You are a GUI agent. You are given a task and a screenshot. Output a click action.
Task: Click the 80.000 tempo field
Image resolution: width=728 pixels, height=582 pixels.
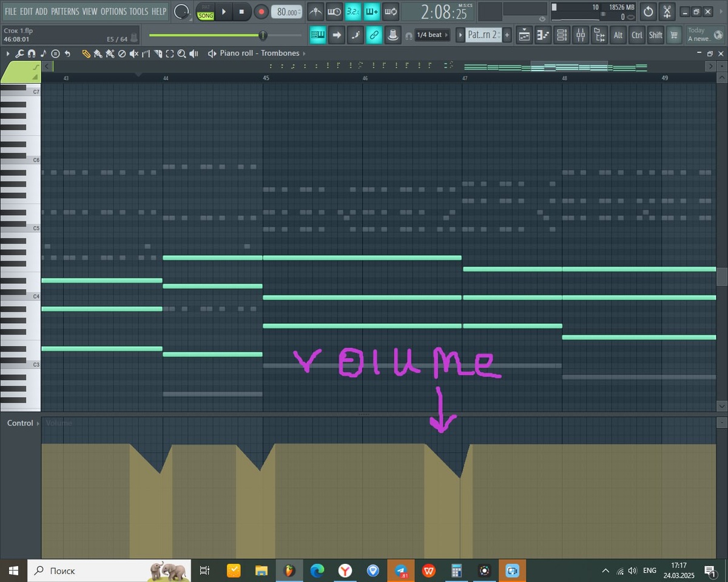tap(287, 12)
